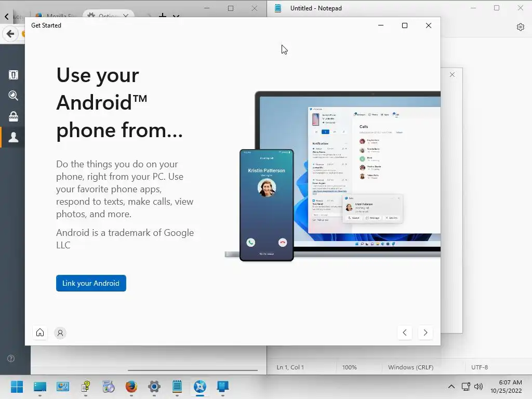Switch to Firefox from the taskbar
The width and height of the screenshot is (532, 399).
(131, 387)
